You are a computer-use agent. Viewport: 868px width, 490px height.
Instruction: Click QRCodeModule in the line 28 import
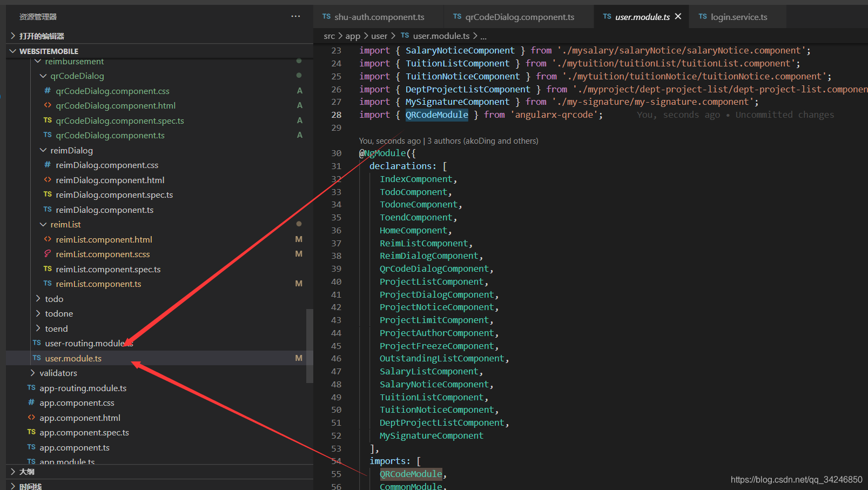437,115
